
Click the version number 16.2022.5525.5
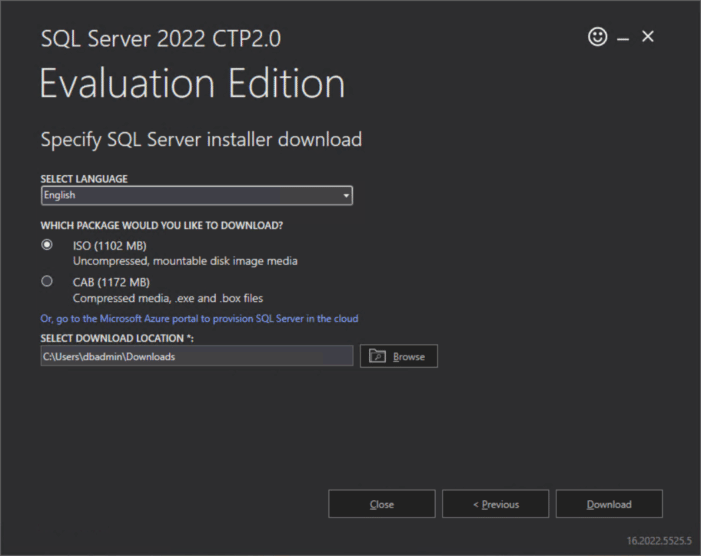pos(659,541)
